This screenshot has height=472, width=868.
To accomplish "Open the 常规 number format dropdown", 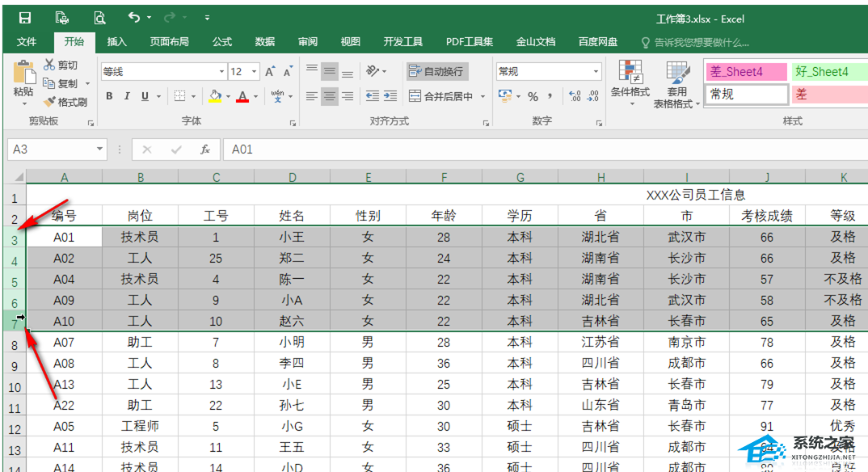I will pyautogui.click(x=596, y=71).
